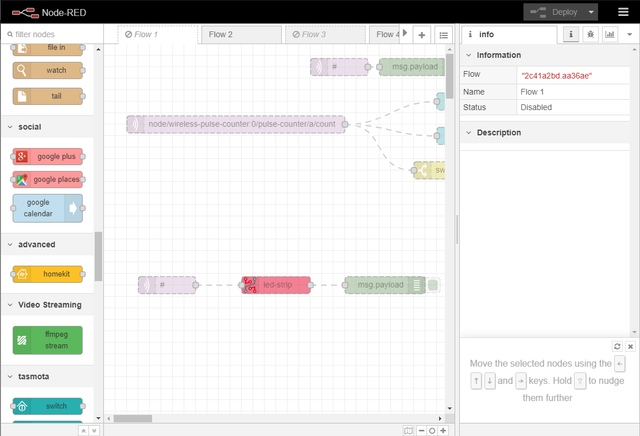Zoom in on the canvas
The width and height of the screenshot is (640, 436).
pos(445,430)
